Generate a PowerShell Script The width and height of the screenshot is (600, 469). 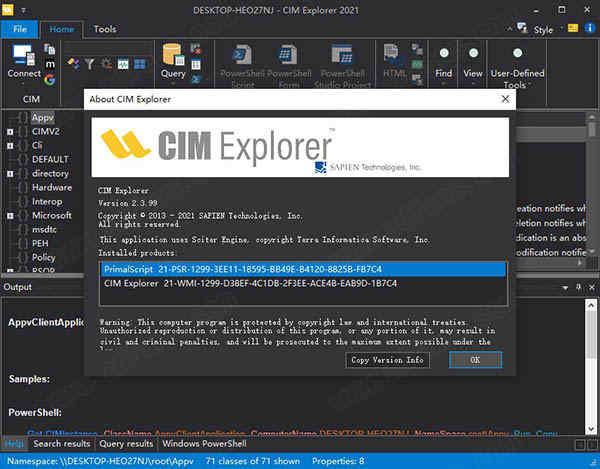click(x=242, y=65)
